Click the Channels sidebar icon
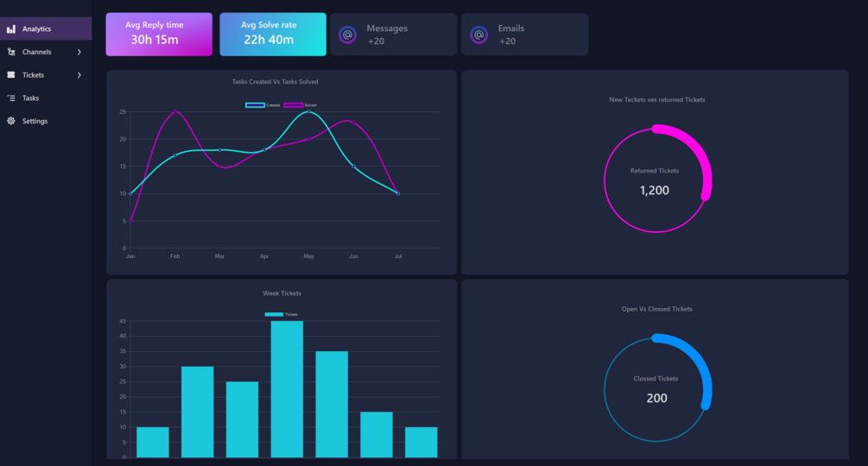 (11, 52)
